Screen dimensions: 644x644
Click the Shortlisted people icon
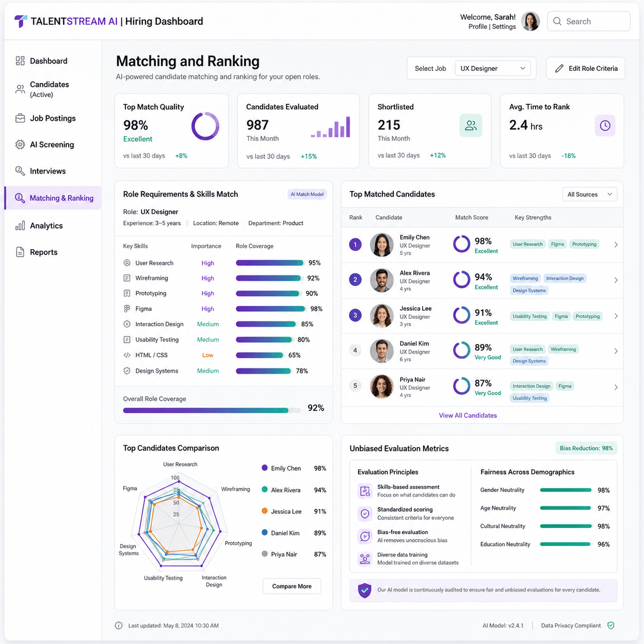[470, 125]
